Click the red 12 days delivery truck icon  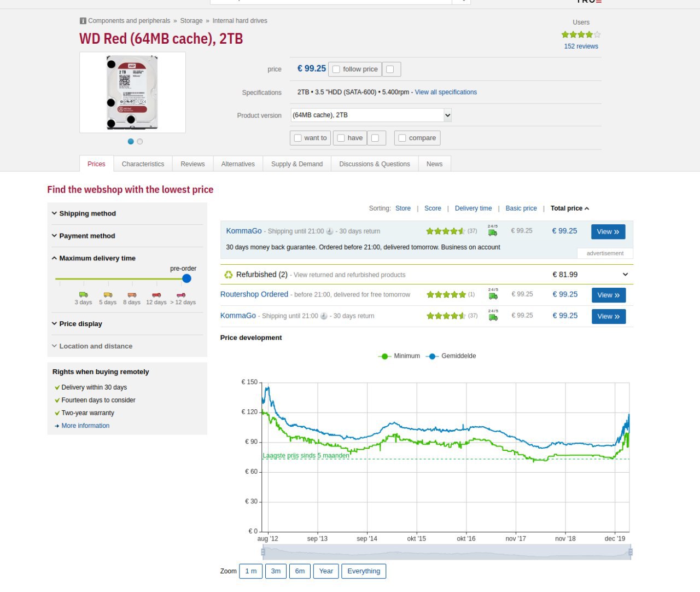156,295
